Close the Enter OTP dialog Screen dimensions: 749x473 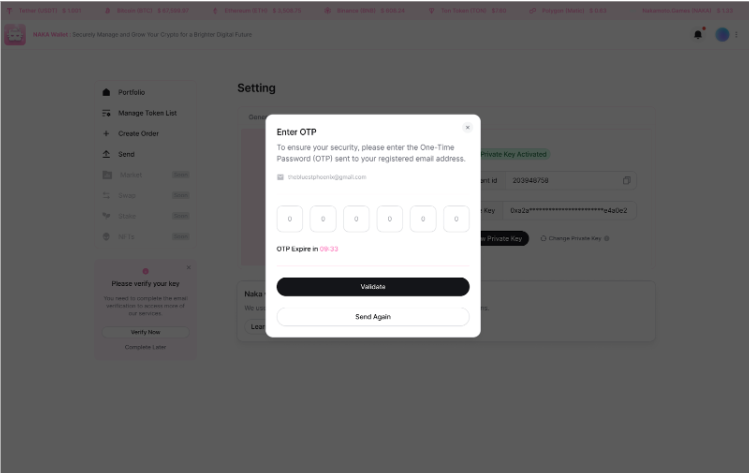click(467, 127)
